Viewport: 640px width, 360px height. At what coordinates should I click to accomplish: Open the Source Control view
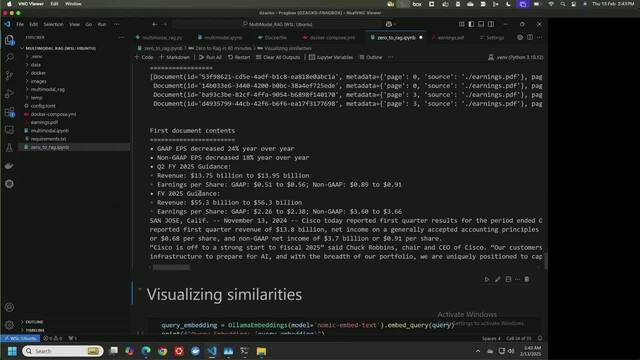9,76
